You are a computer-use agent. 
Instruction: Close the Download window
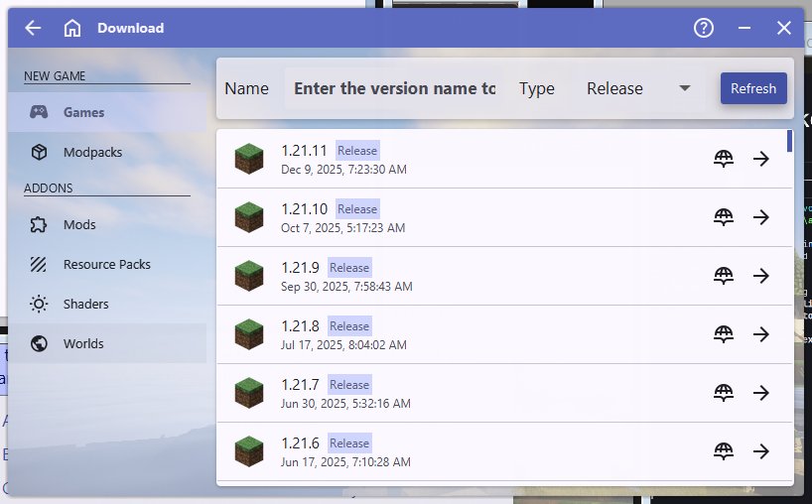click(x=783, y=28)
